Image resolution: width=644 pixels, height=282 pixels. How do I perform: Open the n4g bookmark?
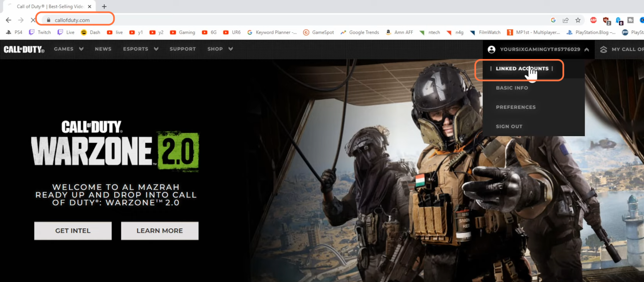pos(455,32)
